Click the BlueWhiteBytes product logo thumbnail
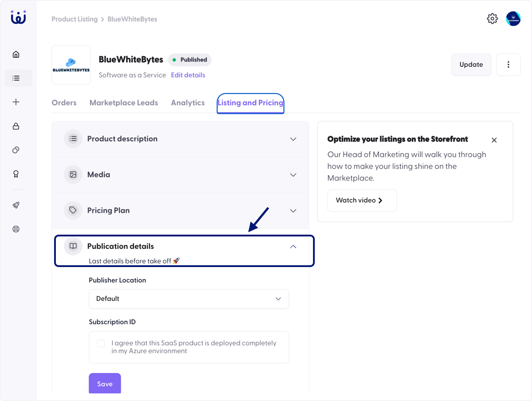 (71, 65)
